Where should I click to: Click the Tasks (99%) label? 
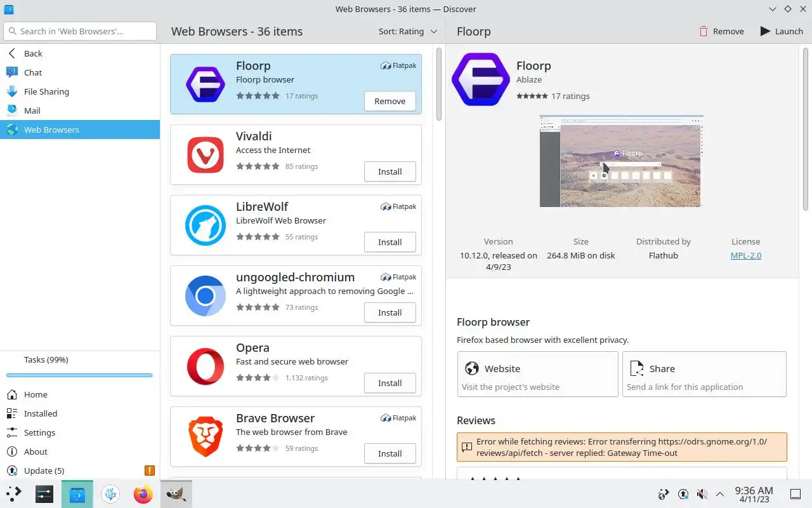tap(46, 359)
